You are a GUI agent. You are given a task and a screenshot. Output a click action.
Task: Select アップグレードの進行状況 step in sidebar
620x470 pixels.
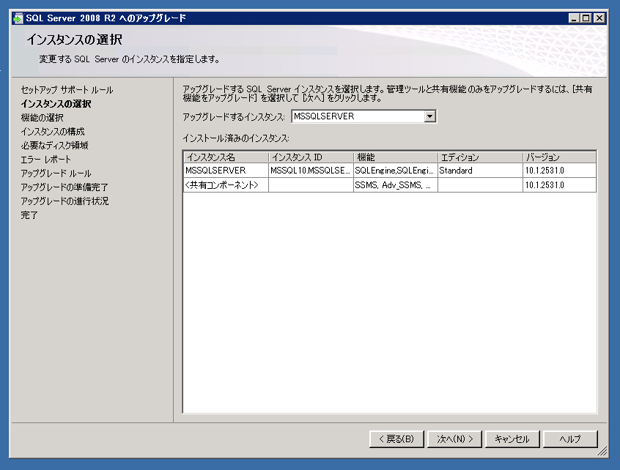click(x=64, y=201)
